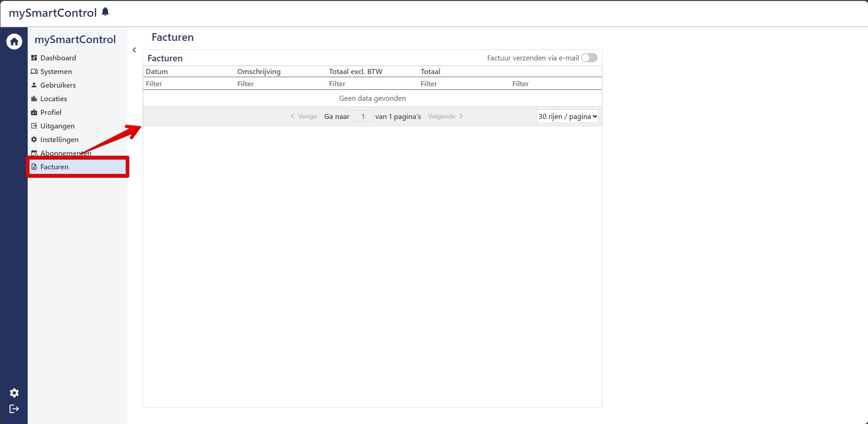Enable Factuur verzenden via e-mail
The height and width of the screenshot is (424, 868).
pyautogui.click(x=589, y=58)
